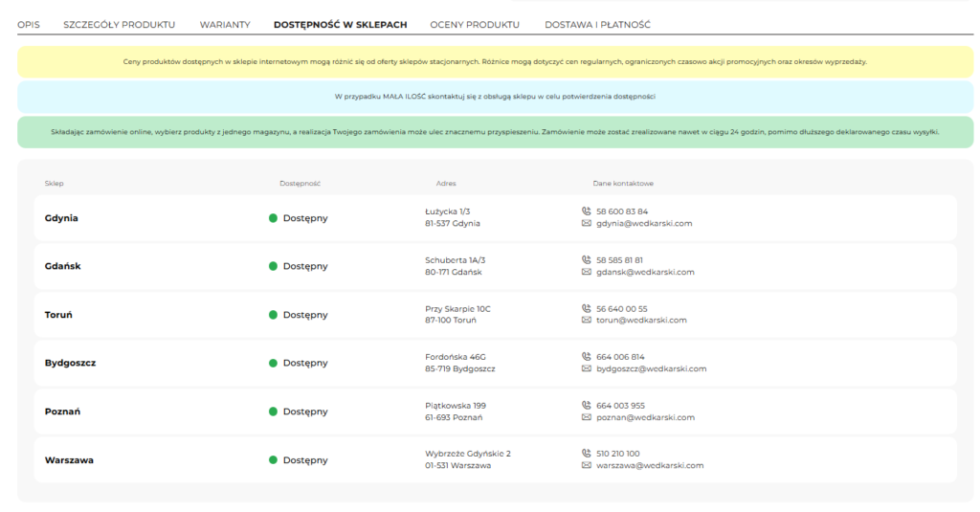Select the DOSTĘPNOŚĆ W SKLEPACH tab
Screen dimensions: 980x512
tap(340, 24)
